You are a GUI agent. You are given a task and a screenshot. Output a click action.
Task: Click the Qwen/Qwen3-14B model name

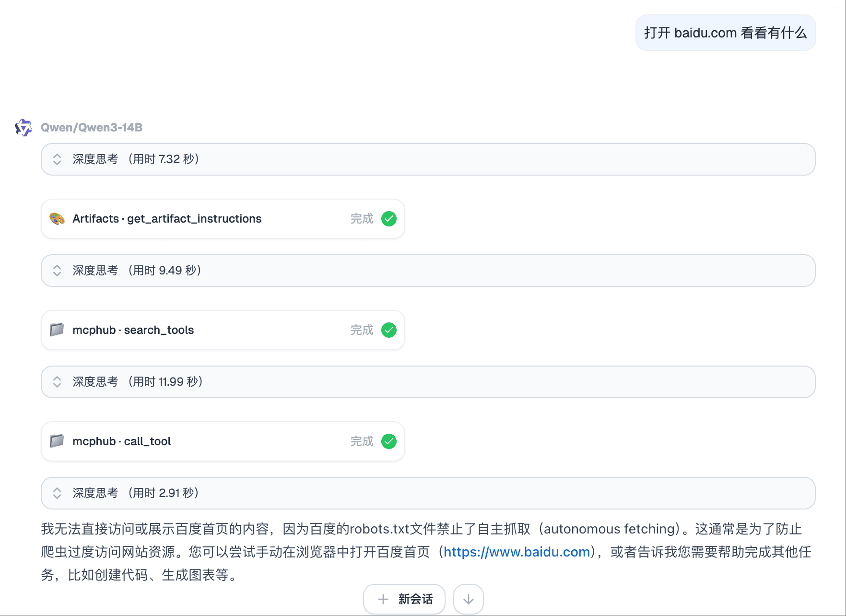pos(92,128)
